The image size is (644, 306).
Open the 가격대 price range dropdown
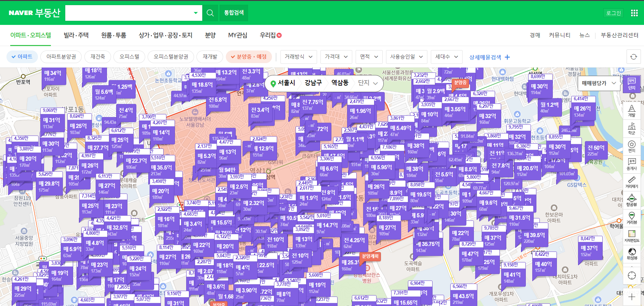[x=336, y=57]
